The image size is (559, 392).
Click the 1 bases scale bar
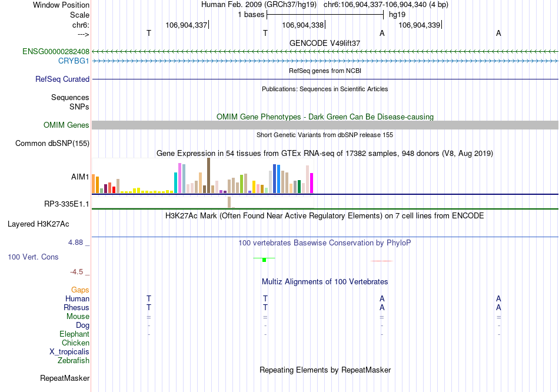(325, 15)
